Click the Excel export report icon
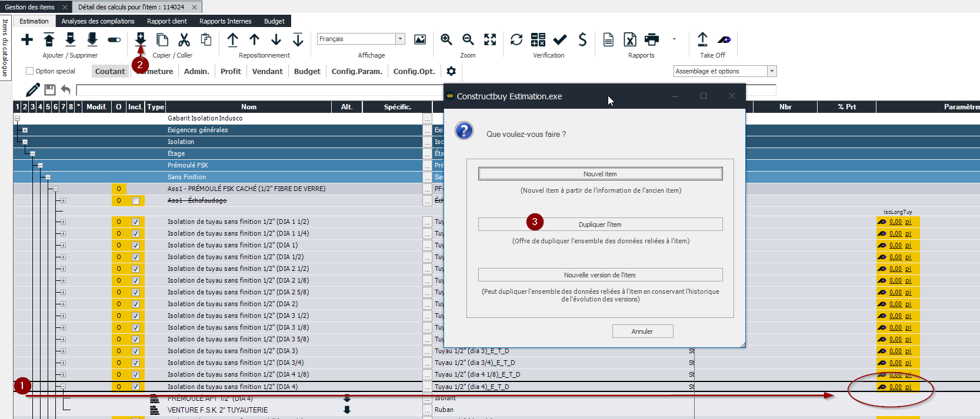This screenshot has height=419, width=980. click(x=630, y=39)
